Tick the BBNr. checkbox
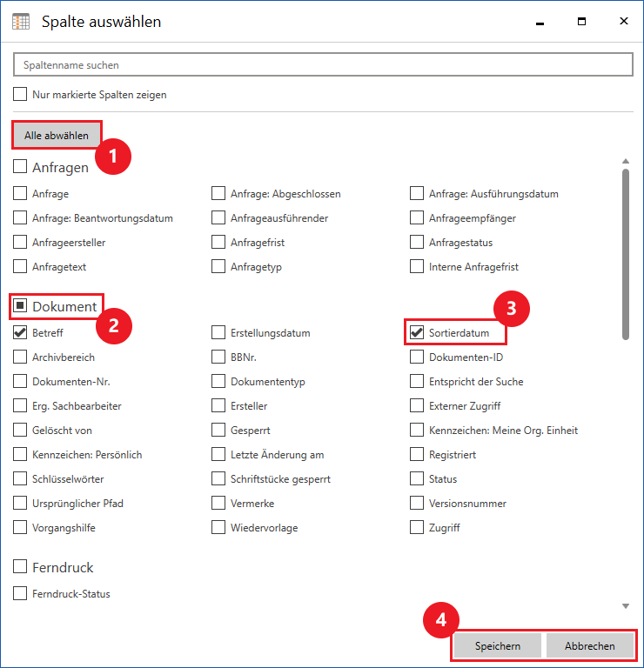Image resolution: width=644 pixels, height=668 pixels. point(218,357)
